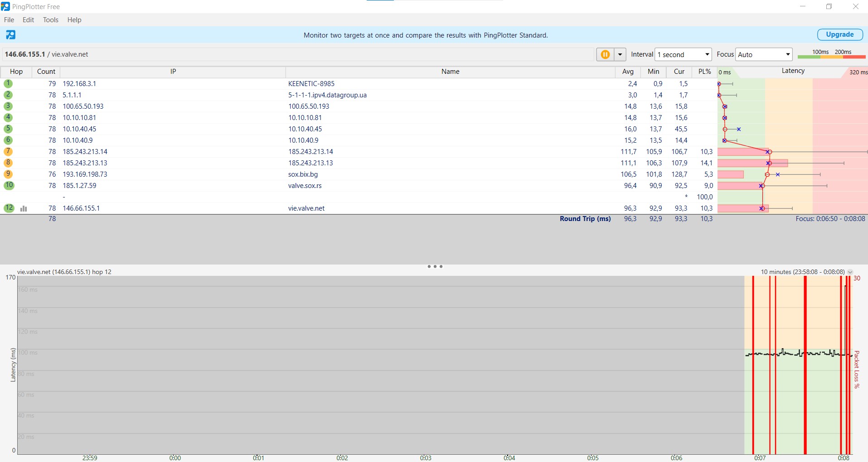Open the Interval dropdown showing 1 second
The width and height of the screenshot is (868, 462).
click(x=684, y=54)
